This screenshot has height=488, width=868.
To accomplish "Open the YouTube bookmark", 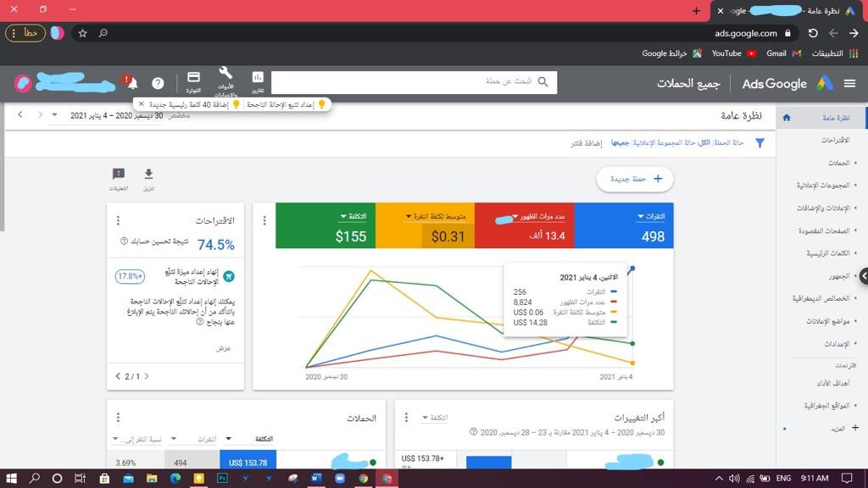I will point(733,53).
